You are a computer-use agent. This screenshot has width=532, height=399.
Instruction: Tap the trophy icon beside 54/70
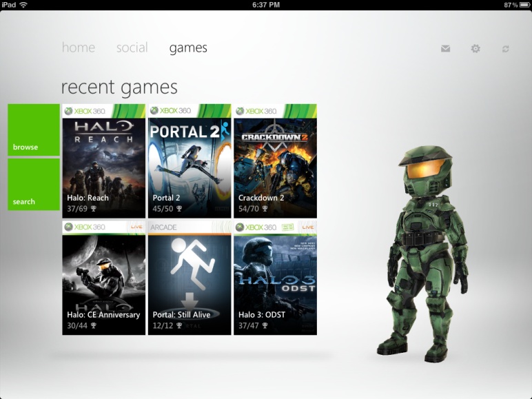click(265, 209)
